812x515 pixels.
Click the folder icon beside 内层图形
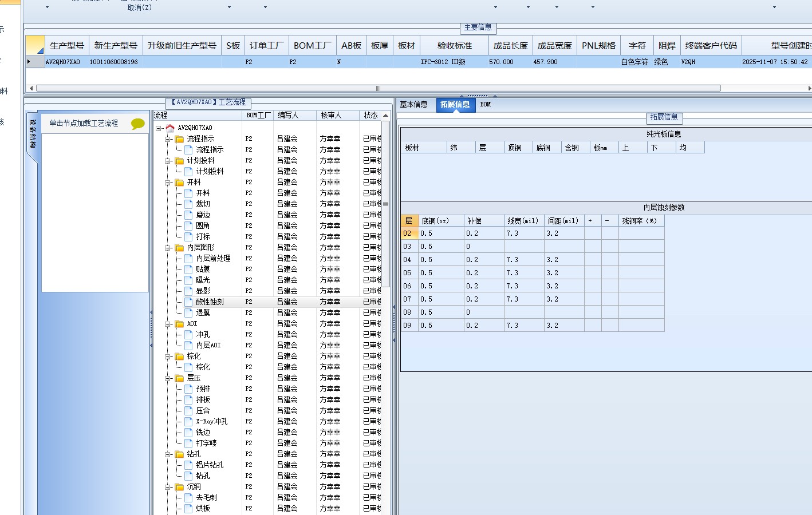(x=179, y=247)
